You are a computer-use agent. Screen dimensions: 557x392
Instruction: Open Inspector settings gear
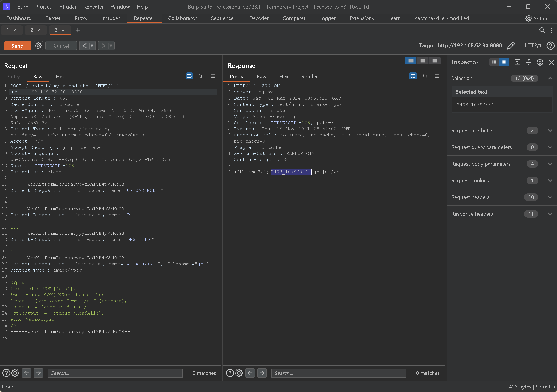(540, 62)
